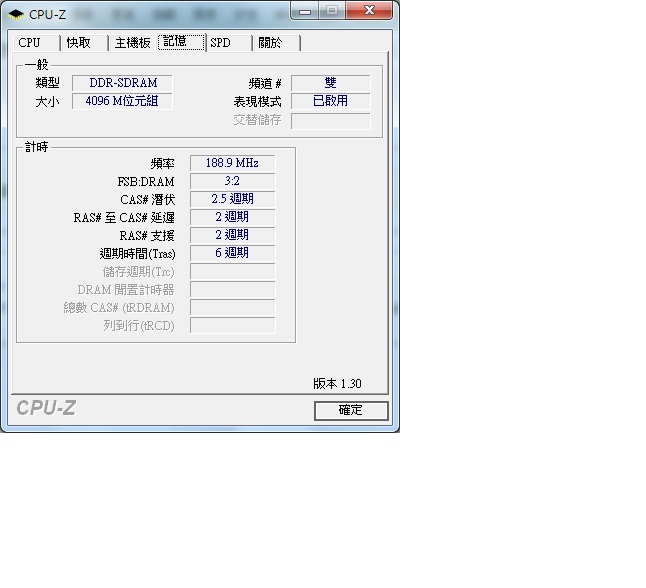Click the empty 交替儲存 field

[x=330, y=121]
